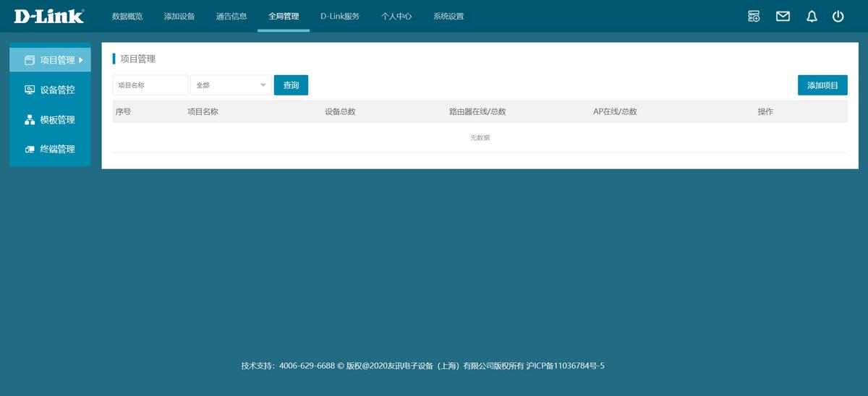Click the 设备总数 column header

click(340, 112)
